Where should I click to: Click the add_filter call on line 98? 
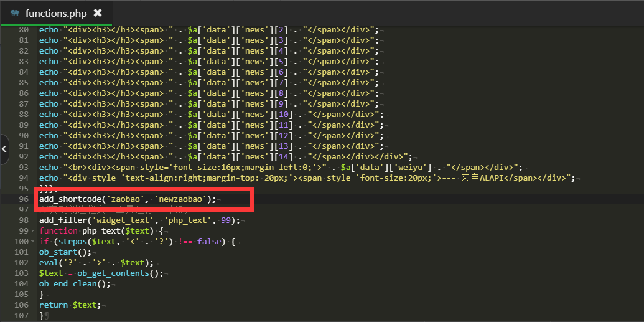pos(63,220)
